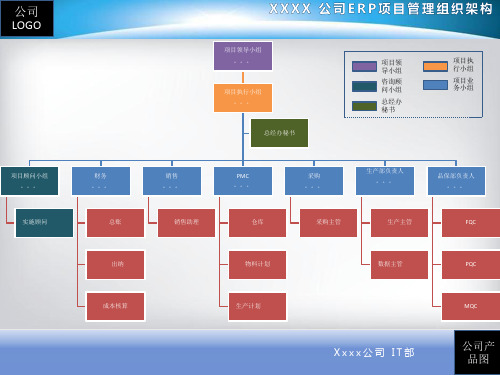500x375 pixels.
Task: Select the red 销售助理 box
Action: [x=186, y=223]
